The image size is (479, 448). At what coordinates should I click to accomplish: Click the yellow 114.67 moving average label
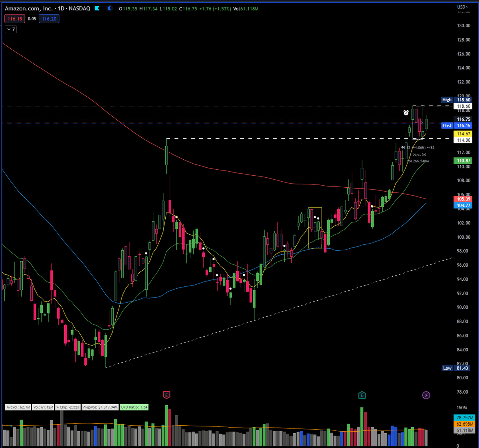pyautogui.click(x=463, y=134)
